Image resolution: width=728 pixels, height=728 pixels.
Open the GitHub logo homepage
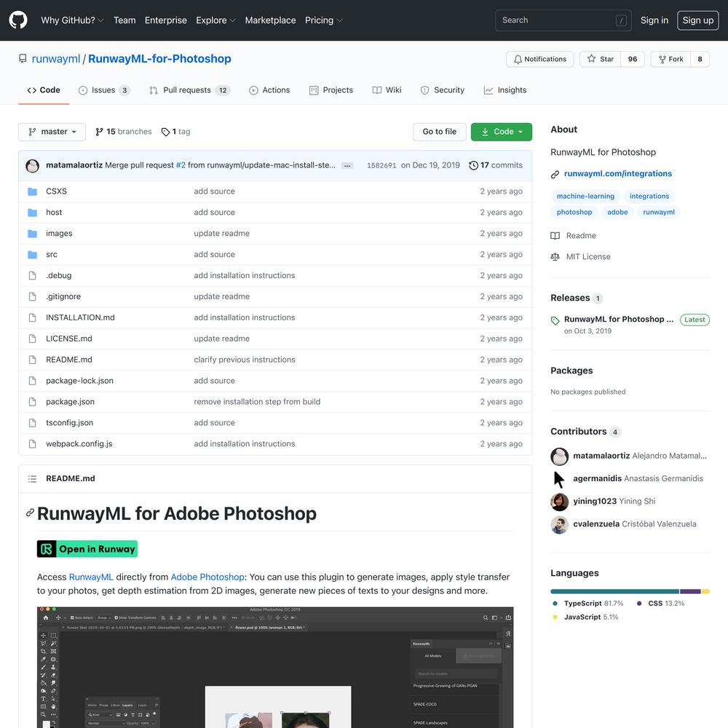coord(18,20)
